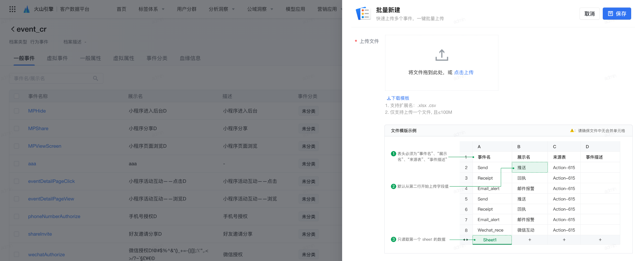This screenshot has width=644, height=261.
Task: Check the MPViewScreen row checkbox
Action: [17, 146]
